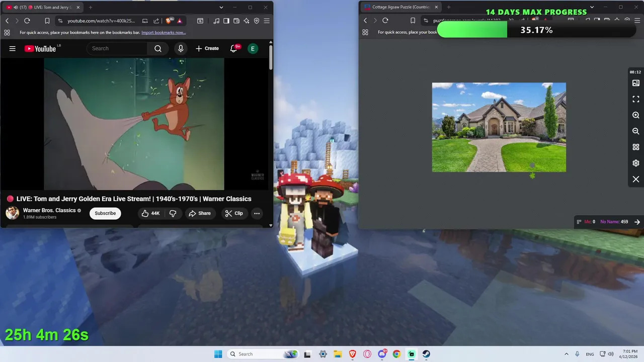Viewport: 644px width, 362px height.
Task: Bookmark the puzzle page
Action: pyautogui.click(x=413, y=21)
